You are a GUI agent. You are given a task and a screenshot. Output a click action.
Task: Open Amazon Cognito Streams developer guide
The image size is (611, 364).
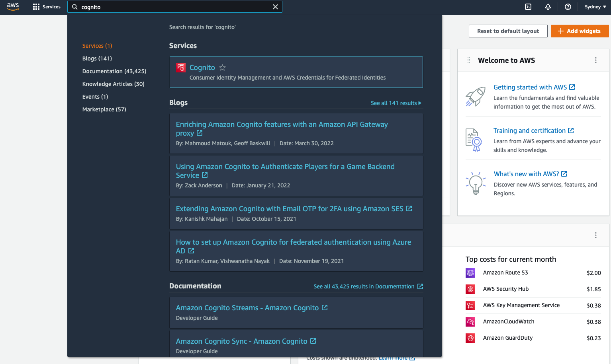click(247, 308)
